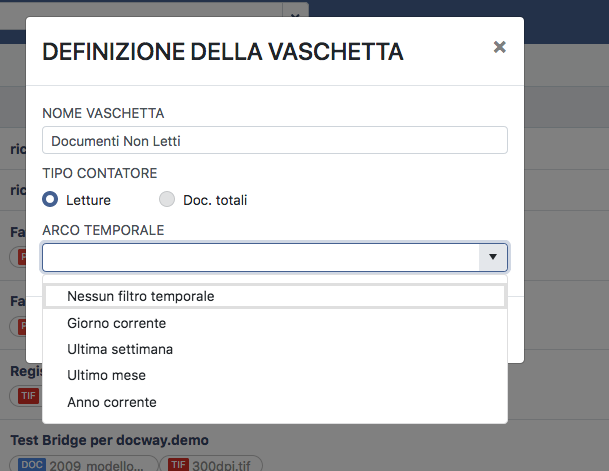Click the Doc. totali label text

(x=215, y=200)
